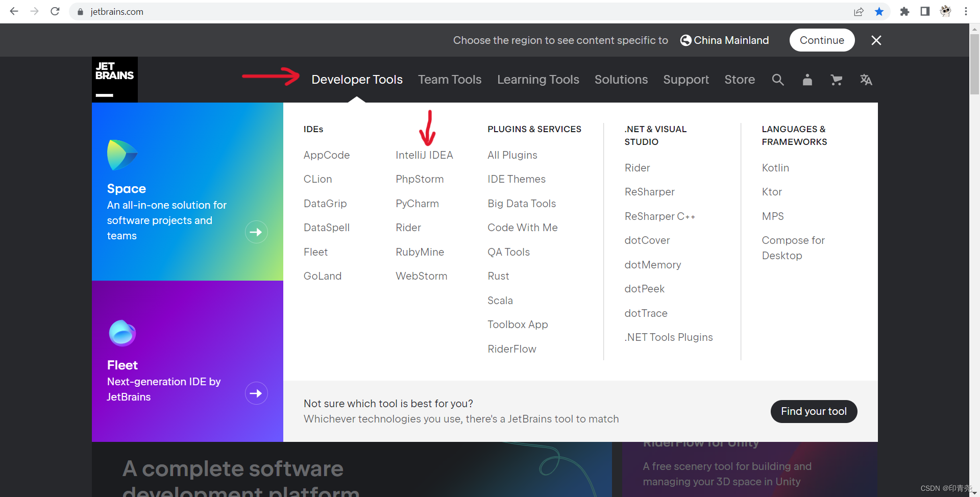Open the JetBrains account person icon
The height and width of the screenshot is (497, 980).
coord(807,80)
